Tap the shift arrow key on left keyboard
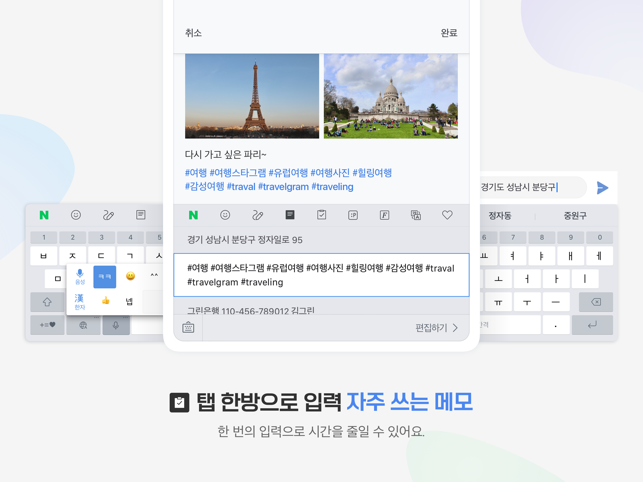The image size is (643, 482). pyautogui.click(x=47, y=302)
